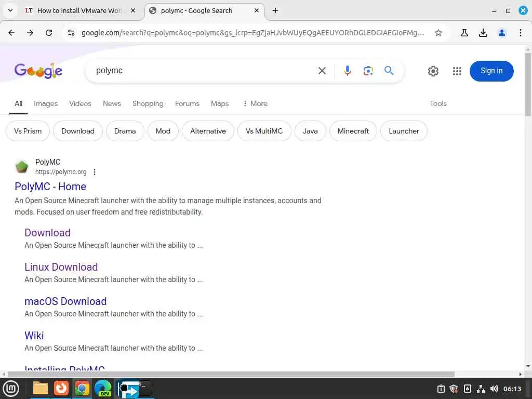532x399 pixels.
Task: Open the search Tools options
Action: tap(438, 103)
